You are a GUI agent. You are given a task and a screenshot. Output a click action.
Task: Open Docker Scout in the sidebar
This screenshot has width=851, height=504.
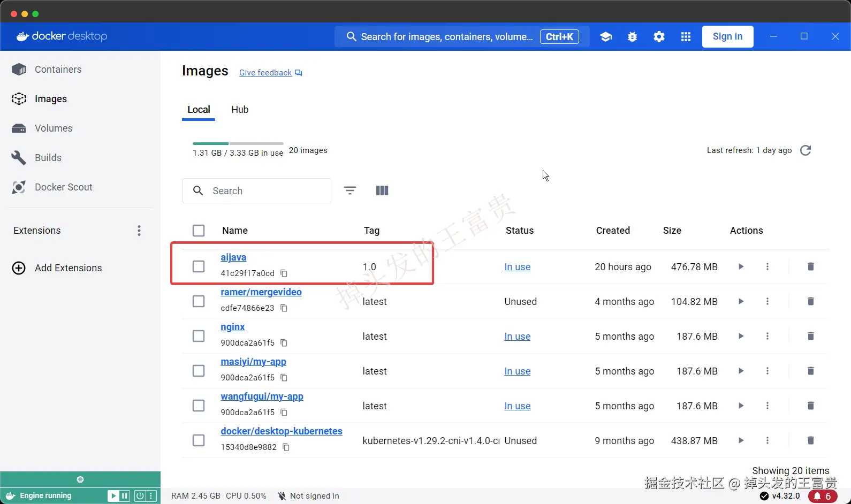click(x=80, y=187)
